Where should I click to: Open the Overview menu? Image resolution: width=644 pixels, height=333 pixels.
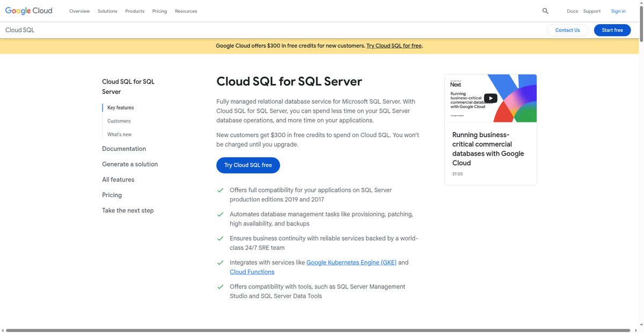click(x=79, y=11)
